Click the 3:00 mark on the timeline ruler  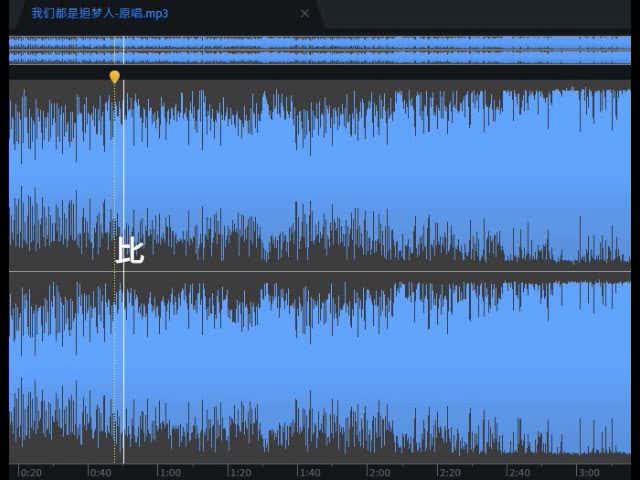(589, 473)
